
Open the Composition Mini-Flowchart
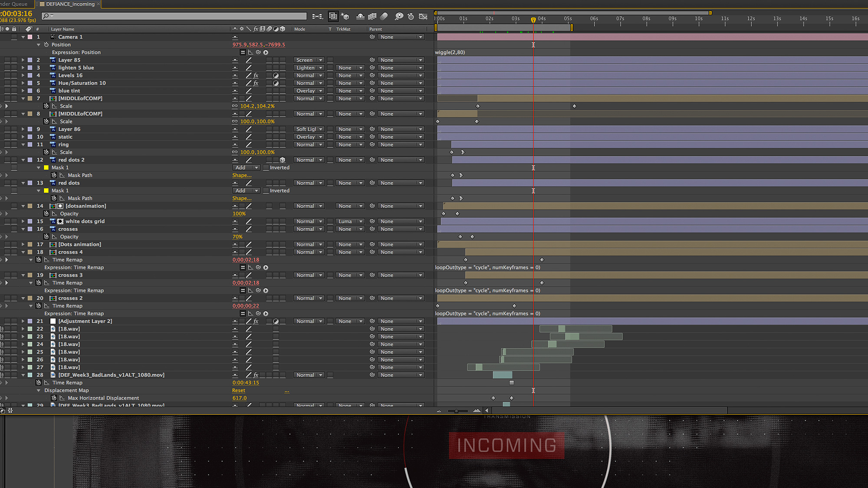(x=317, y=16)
